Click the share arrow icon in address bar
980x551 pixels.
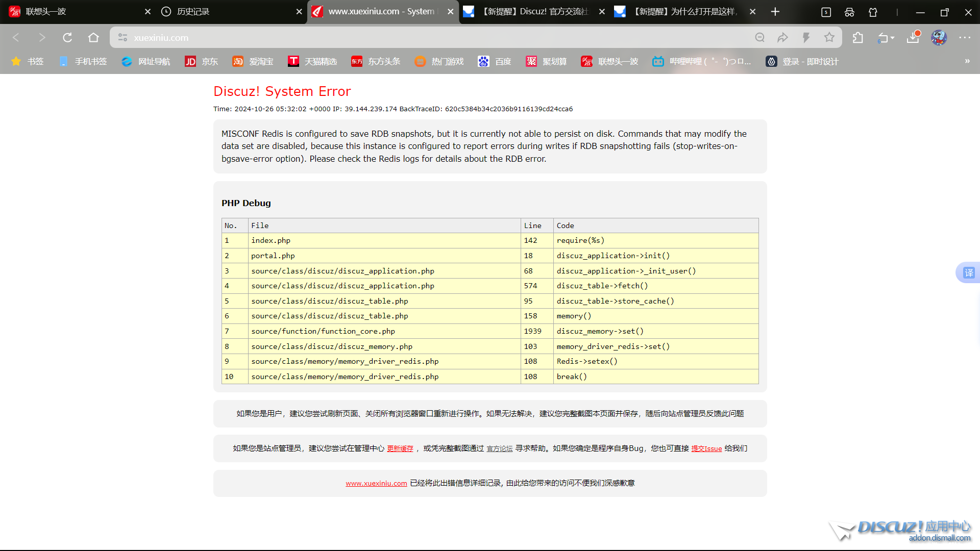point(782,38)
